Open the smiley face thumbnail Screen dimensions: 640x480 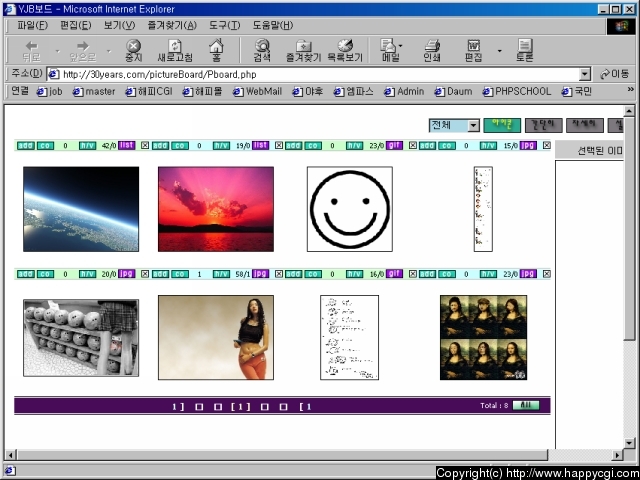coord(350,209)
